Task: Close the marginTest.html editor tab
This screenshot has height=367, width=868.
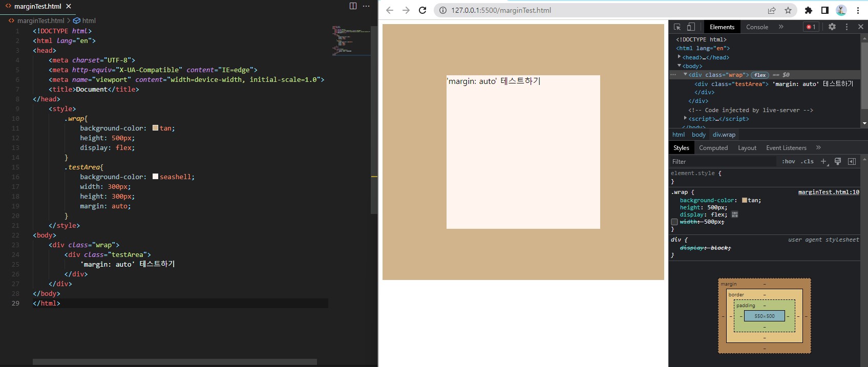Action: [x=69, y=6]
